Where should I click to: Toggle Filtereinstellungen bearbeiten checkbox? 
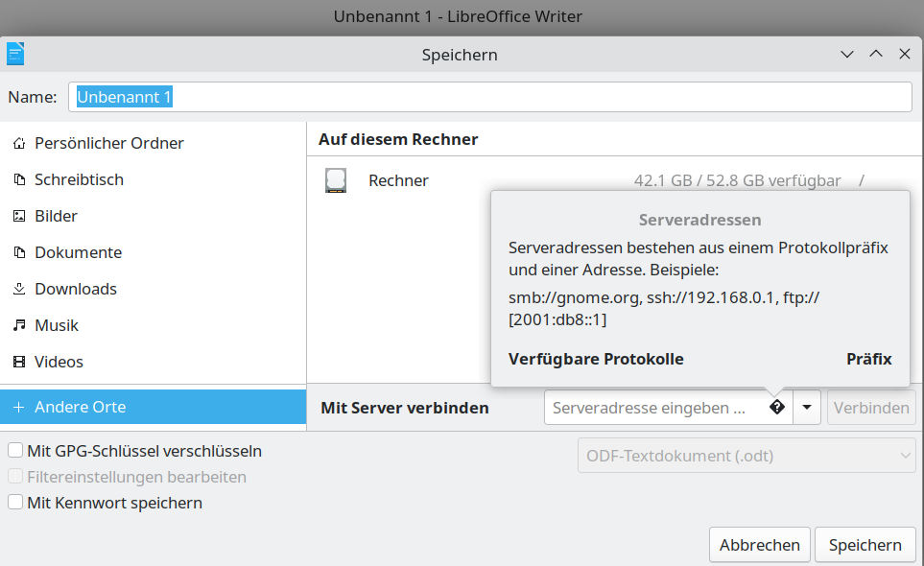15,477
